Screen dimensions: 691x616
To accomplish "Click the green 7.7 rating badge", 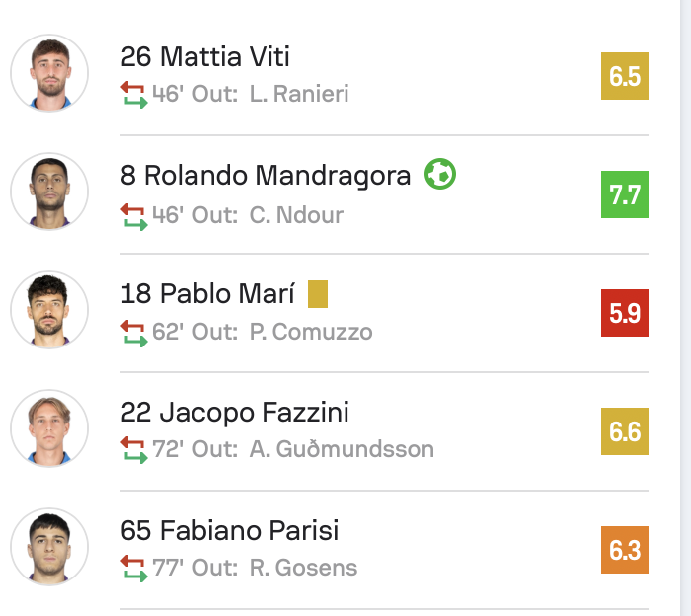I will [x=625, y=194].
